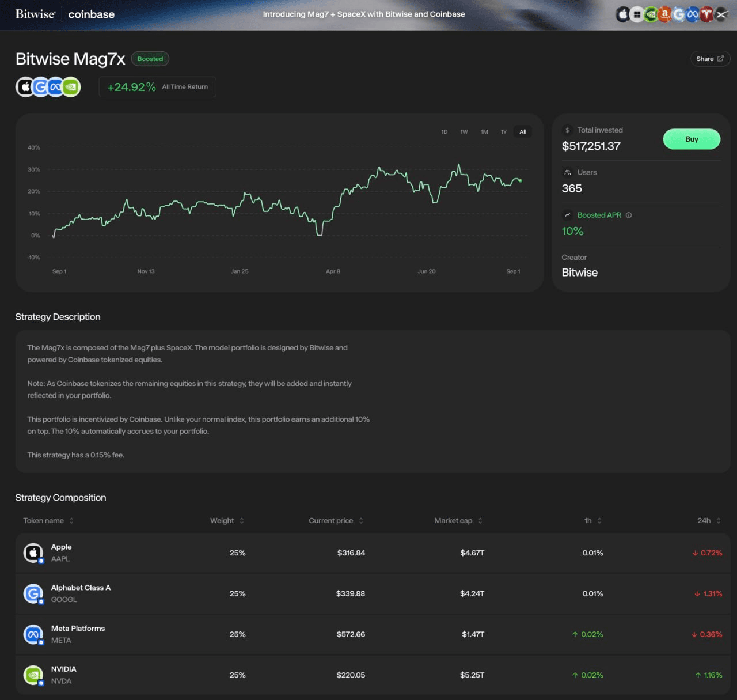Viewport: 737px width, 700px height.
Task: Sort the table by 1h change
Action: click(593, 521)
